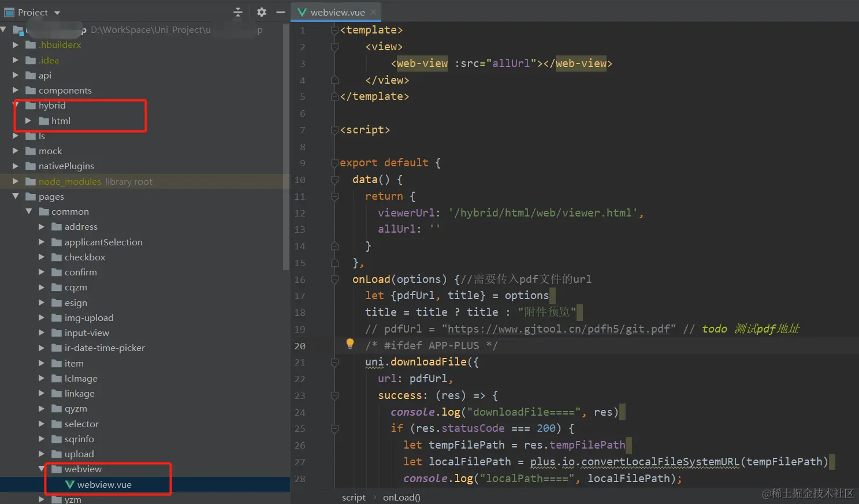This screenshot has height=504, width=859.
Task: Fold uni.downloadFile call at line 21
Action: coord(334,362)
